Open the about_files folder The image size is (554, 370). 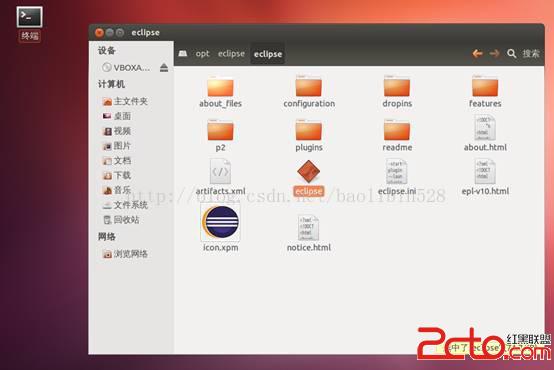click(x=220, y=86)
